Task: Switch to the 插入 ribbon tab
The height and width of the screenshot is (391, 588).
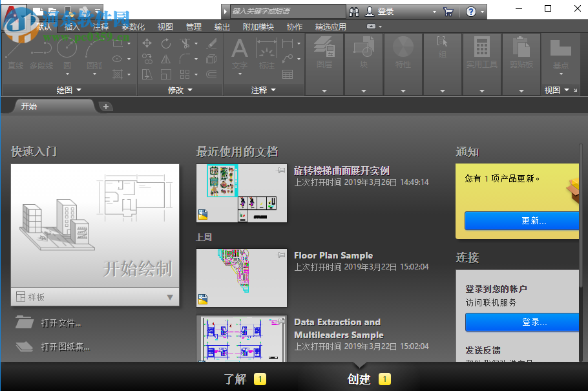Action: click(x=72, y=26)
